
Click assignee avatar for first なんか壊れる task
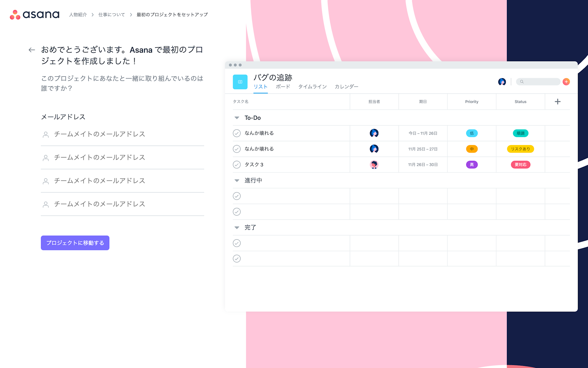(x=374, y=133)
